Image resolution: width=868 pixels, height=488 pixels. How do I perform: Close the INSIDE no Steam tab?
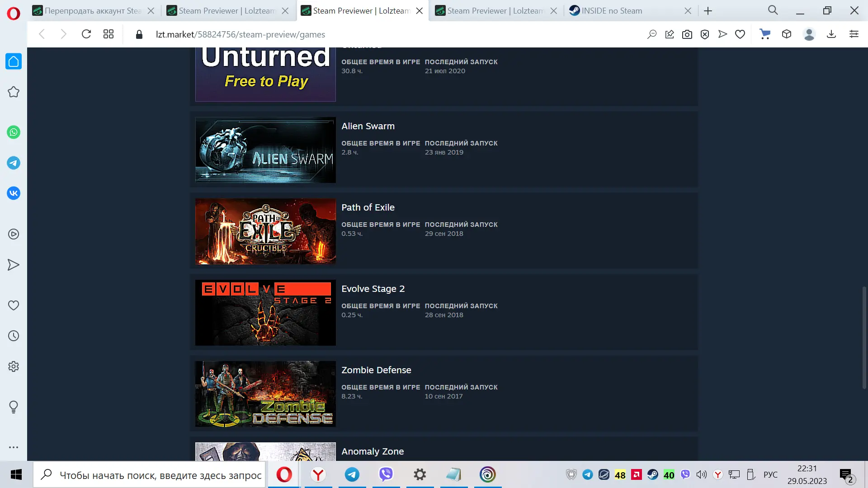pos(688,11)
